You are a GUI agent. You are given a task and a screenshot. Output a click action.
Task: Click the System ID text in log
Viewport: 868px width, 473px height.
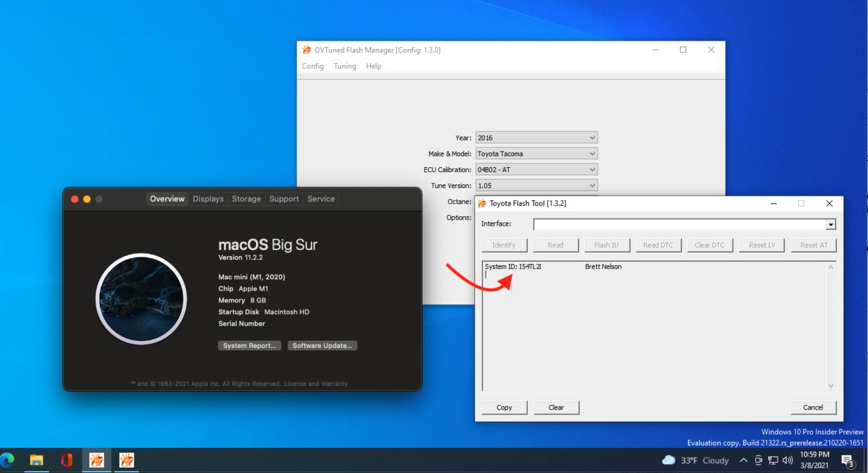pyautogui.click(x=513, y=266)
